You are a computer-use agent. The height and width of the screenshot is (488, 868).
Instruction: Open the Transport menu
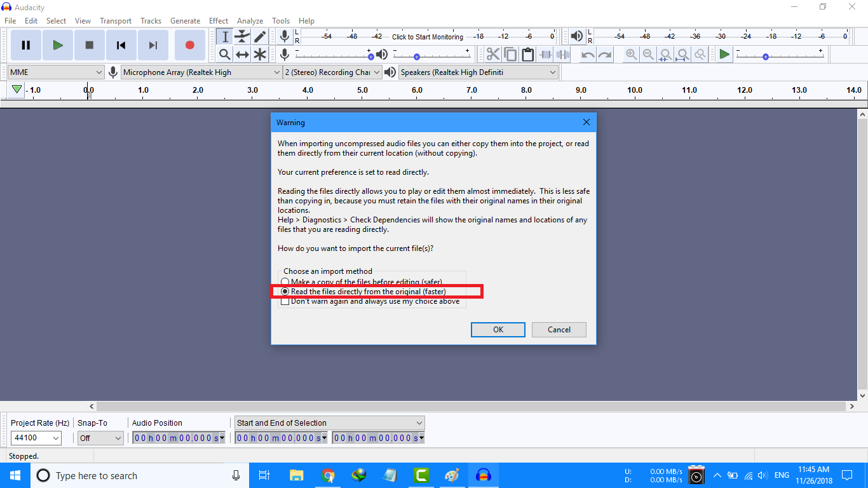coord(116,21)
